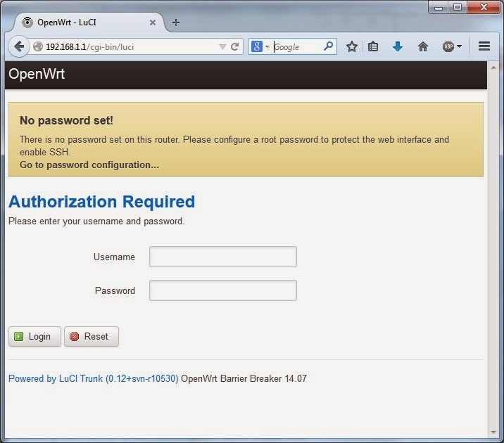504x443 pixels.
Task: Click the No password set! warning title
Action: tap(67, 121)
